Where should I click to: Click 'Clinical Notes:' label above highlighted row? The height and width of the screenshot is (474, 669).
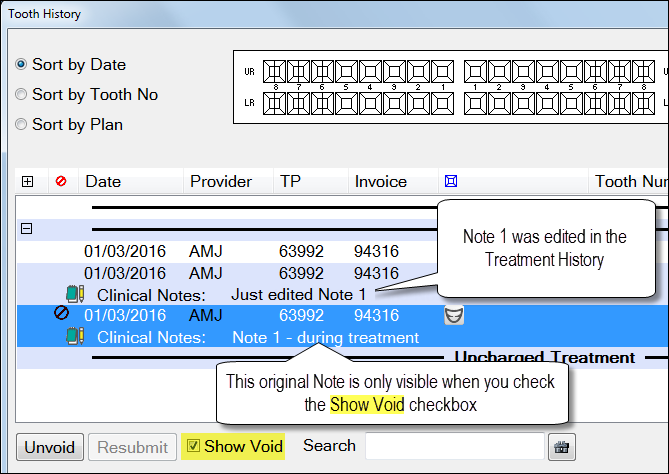151,295
